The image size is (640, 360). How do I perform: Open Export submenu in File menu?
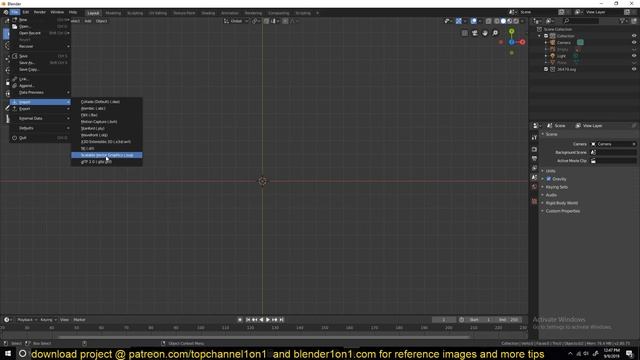(x=40, y=109)
